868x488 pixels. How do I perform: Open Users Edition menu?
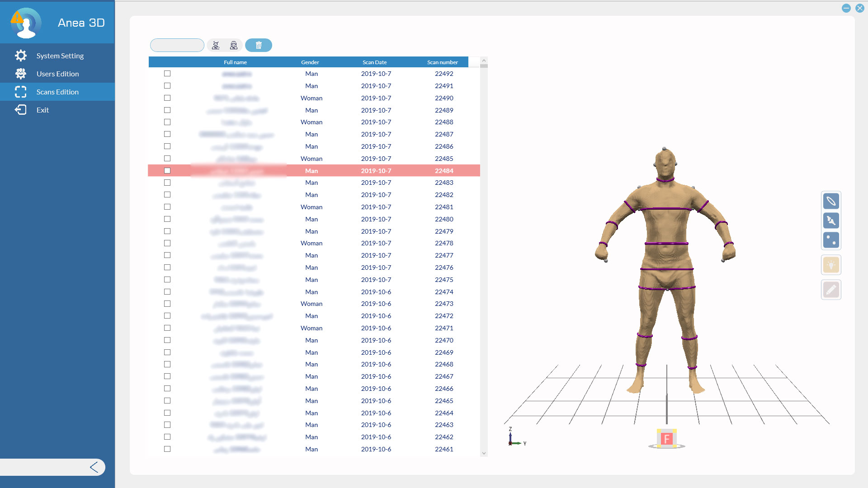(x=57, y=74)
